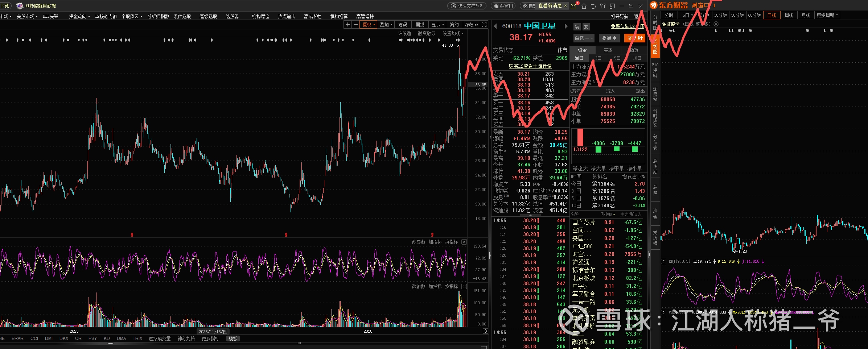868x349 pixels.
Task: Open 购买L2查看十档行情 link
Action: coord(530,66)
